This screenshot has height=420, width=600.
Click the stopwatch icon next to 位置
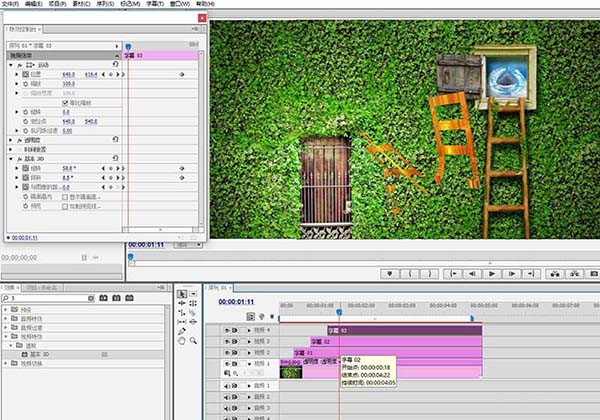[26, 74]
